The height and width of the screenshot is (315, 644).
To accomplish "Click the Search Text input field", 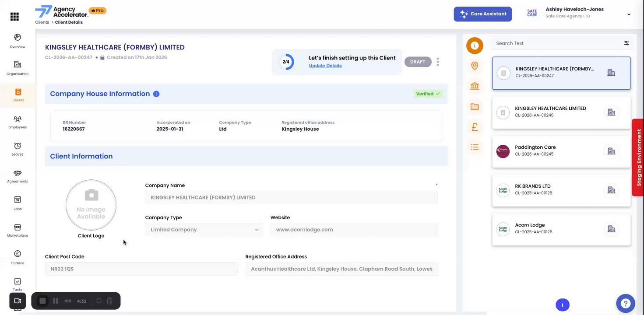I will point(556,43).
